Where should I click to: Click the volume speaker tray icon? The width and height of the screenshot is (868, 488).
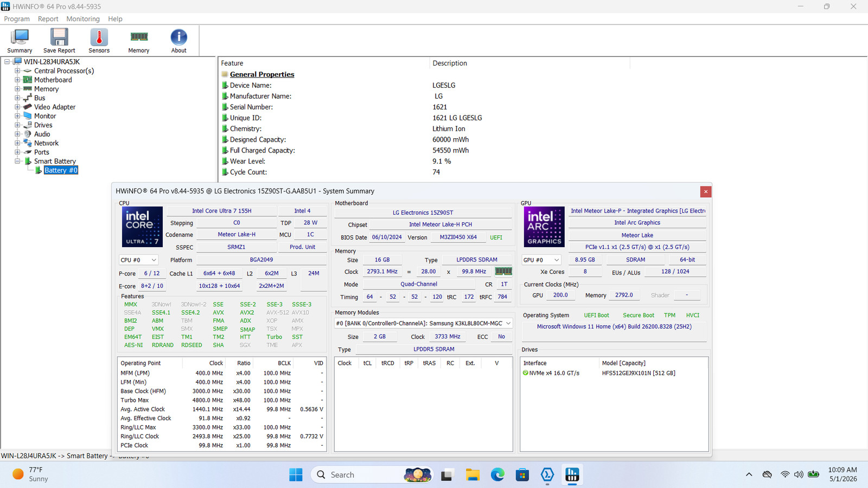[x=799, y=474]
